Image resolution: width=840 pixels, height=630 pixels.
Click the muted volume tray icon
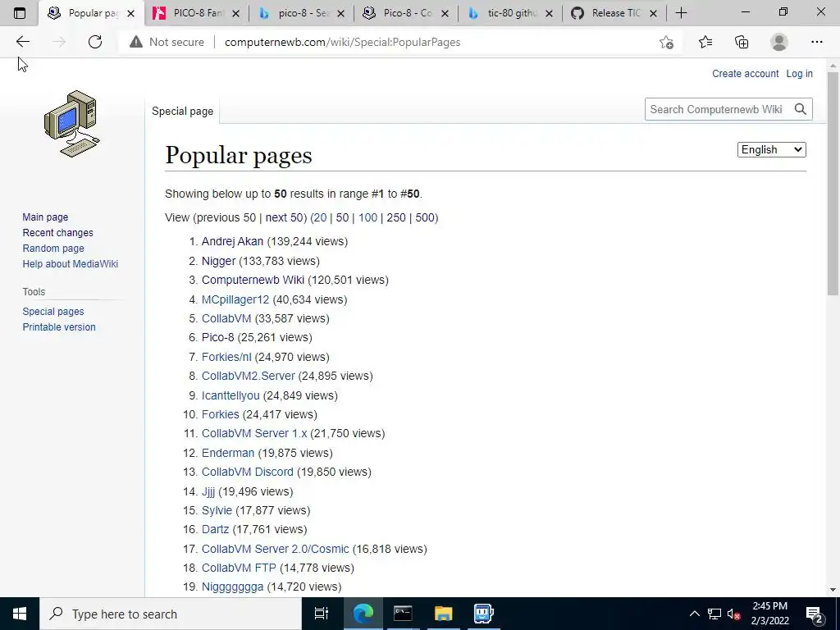[733, 614]
